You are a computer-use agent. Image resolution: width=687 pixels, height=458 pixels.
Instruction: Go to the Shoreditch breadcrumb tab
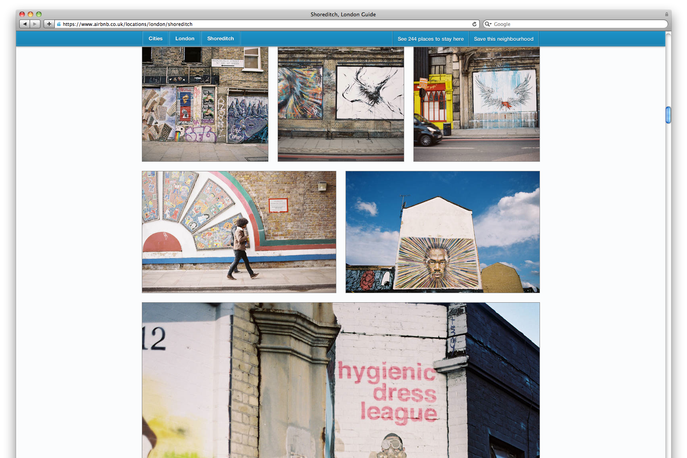tap(221, 39)
